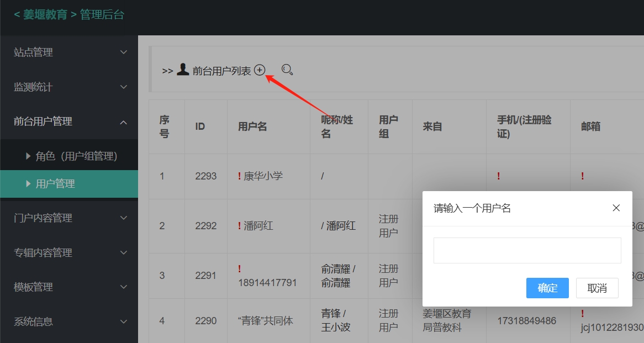
Task: Click nickname cell 俞清耀 / 俞清耀
Action: point(338,276)
